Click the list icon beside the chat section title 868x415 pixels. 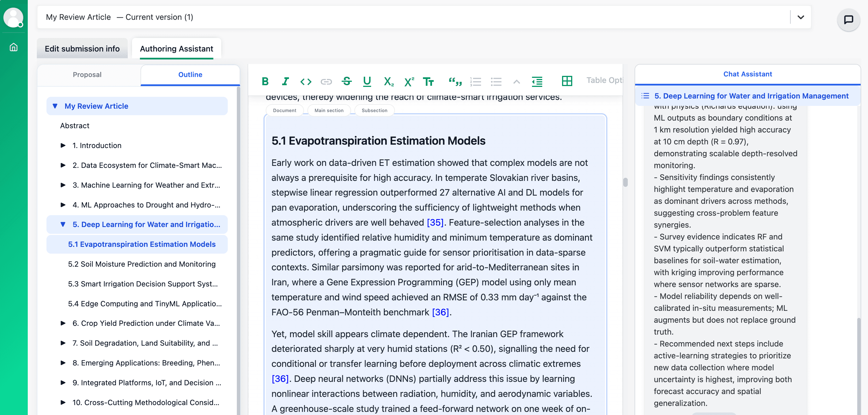click(x=645, y=96)
